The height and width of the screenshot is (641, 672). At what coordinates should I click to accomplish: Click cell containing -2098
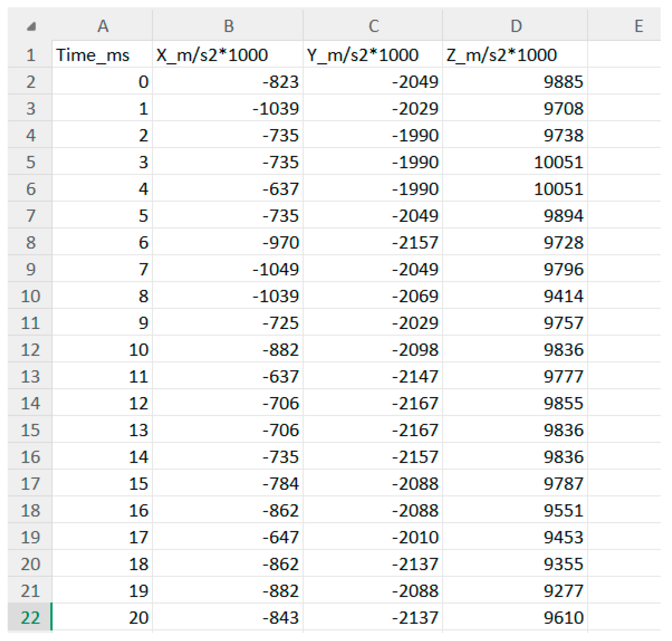coord(373,350)
